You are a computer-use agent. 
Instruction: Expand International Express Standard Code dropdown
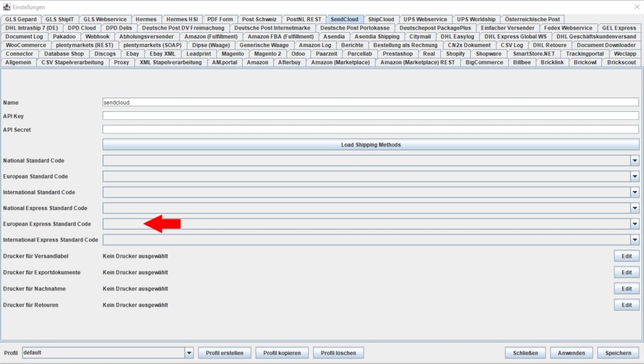(635, 240)
